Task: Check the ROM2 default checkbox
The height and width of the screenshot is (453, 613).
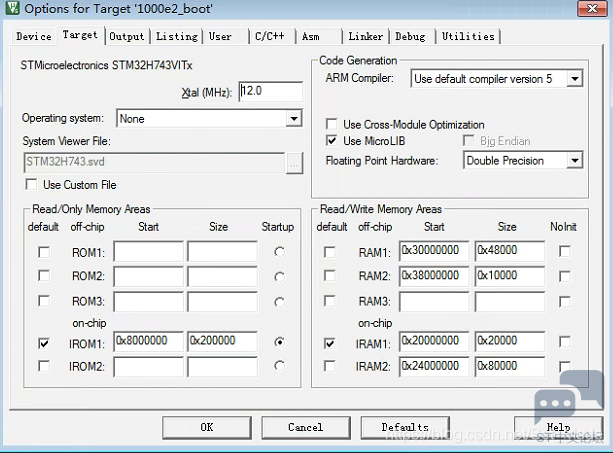Action: (44, 276)
